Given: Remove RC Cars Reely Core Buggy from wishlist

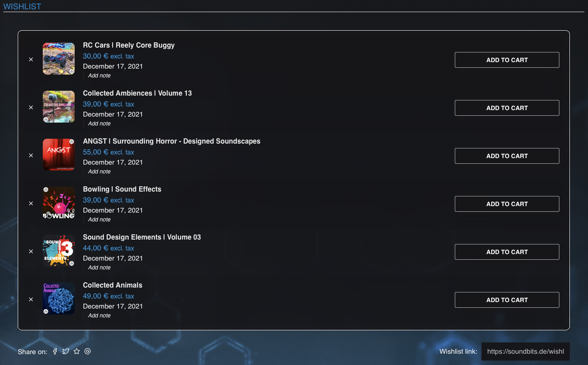Looking at the screenshot, I should 31,59.
